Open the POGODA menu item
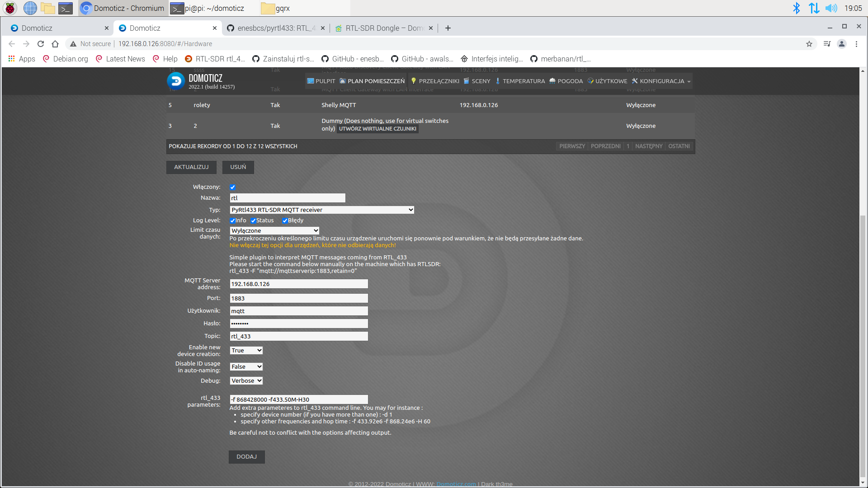 [x=566, y=81]
